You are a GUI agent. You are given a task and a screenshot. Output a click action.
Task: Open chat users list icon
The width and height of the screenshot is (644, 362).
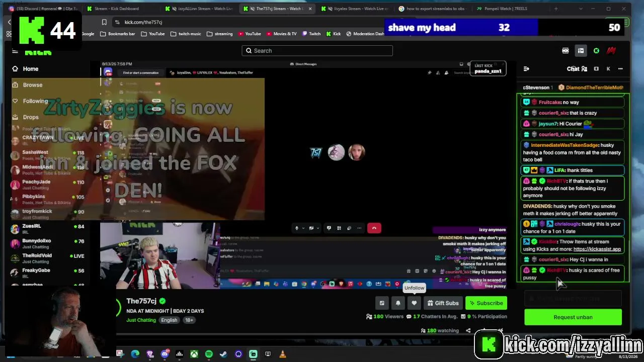click(x=584, y=69)
